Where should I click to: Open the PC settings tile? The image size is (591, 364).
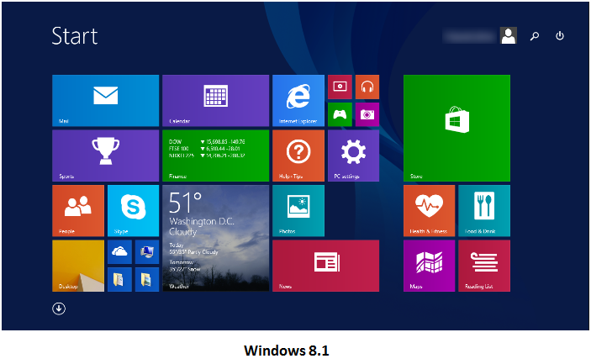point(354,156)
